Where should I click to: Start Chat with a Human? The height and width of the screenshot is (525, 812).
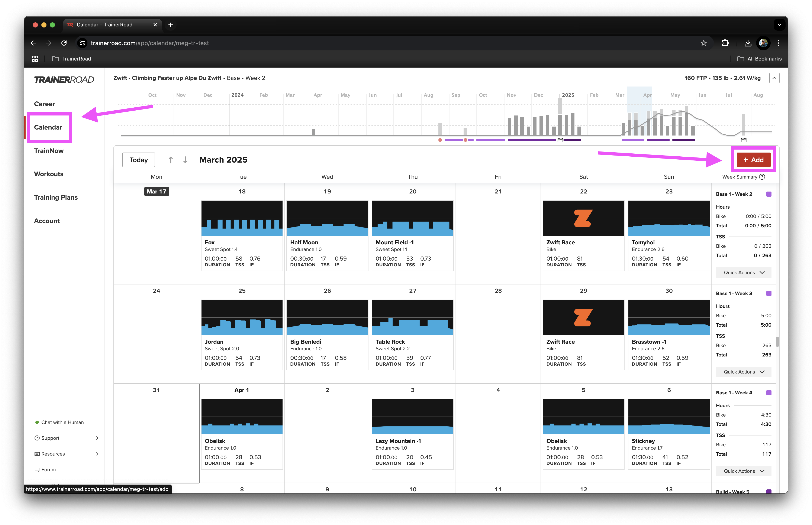pyautogui.click(x=60, y=422)
